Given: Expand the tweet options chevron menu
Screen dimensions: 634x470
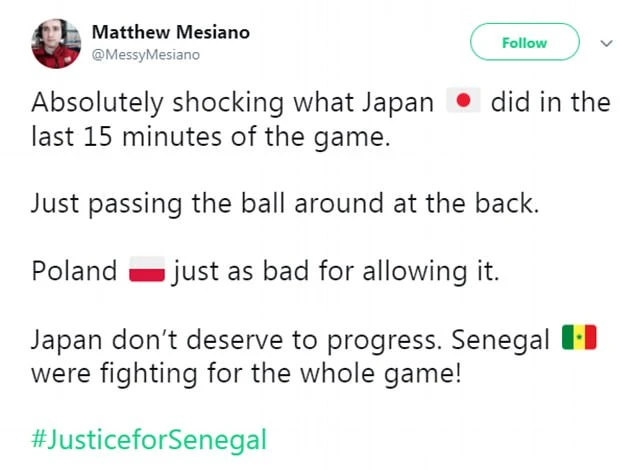Looking at the screenshot, I should point(604,43).
